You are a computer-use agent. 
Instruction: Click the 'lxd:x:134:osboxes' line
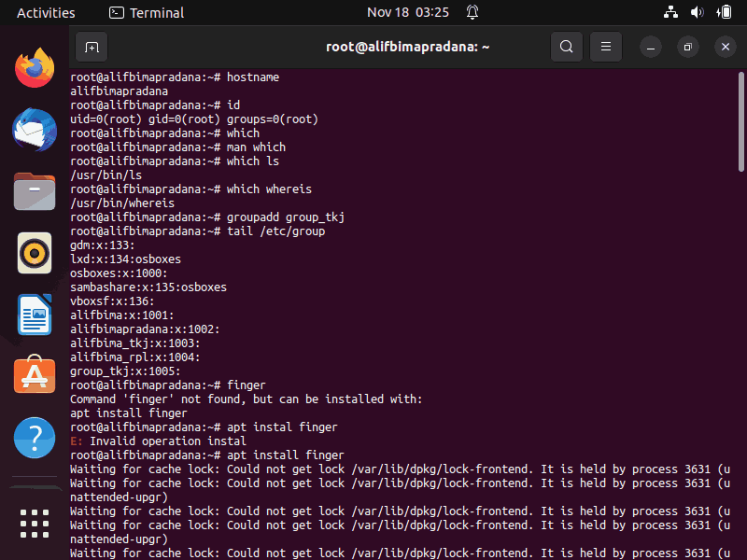[x=125, y=259]
